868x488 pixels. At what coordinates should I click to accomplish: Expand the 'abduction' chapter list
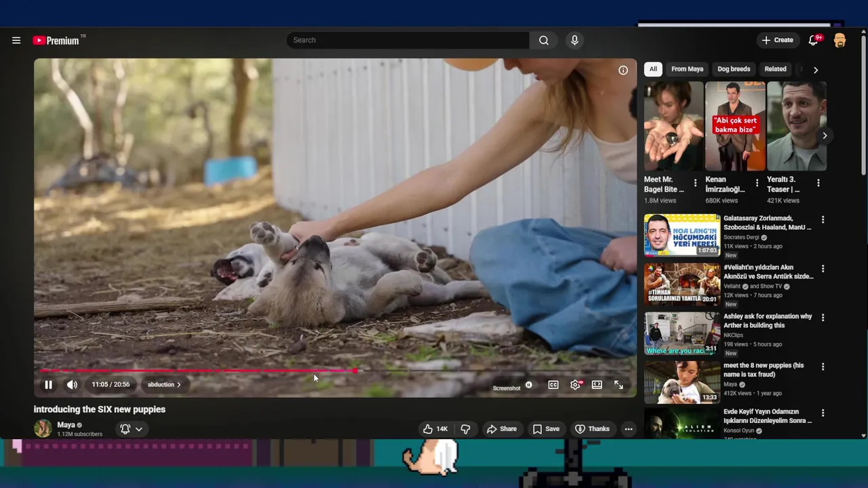pyautogui.click(x=164, y=385)
